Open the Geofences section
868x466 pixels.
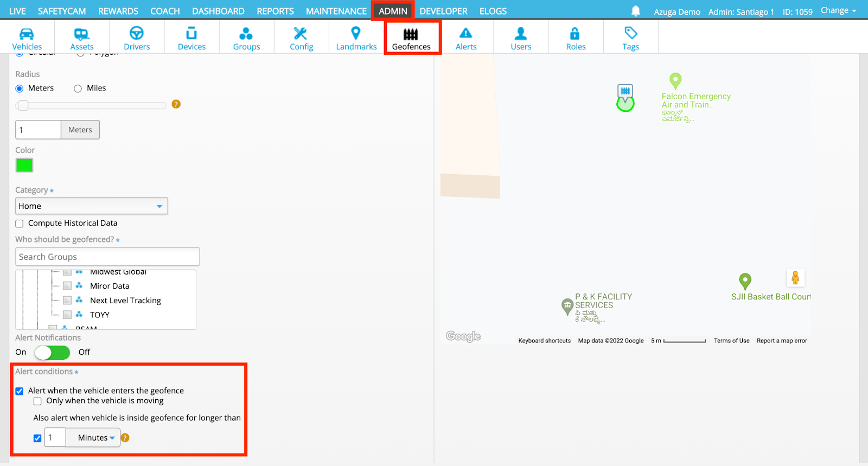(x=411, y=37)
